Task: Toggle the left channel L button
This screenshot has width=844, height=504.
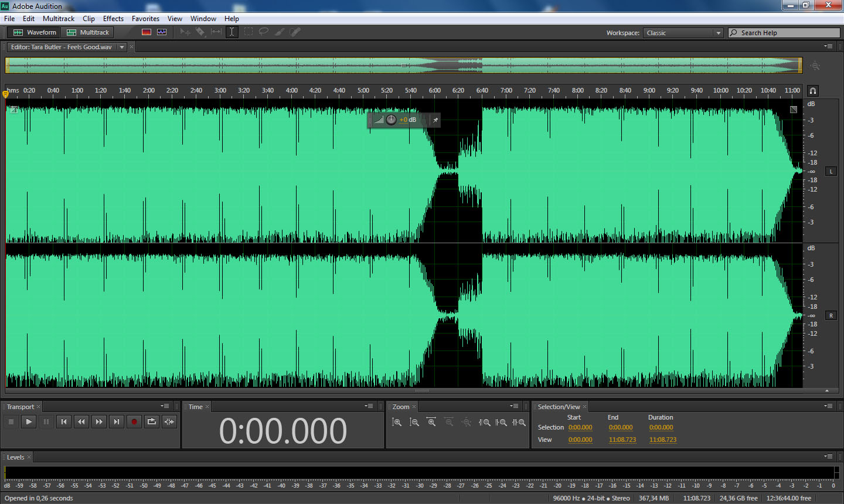Action: [831, 171]
